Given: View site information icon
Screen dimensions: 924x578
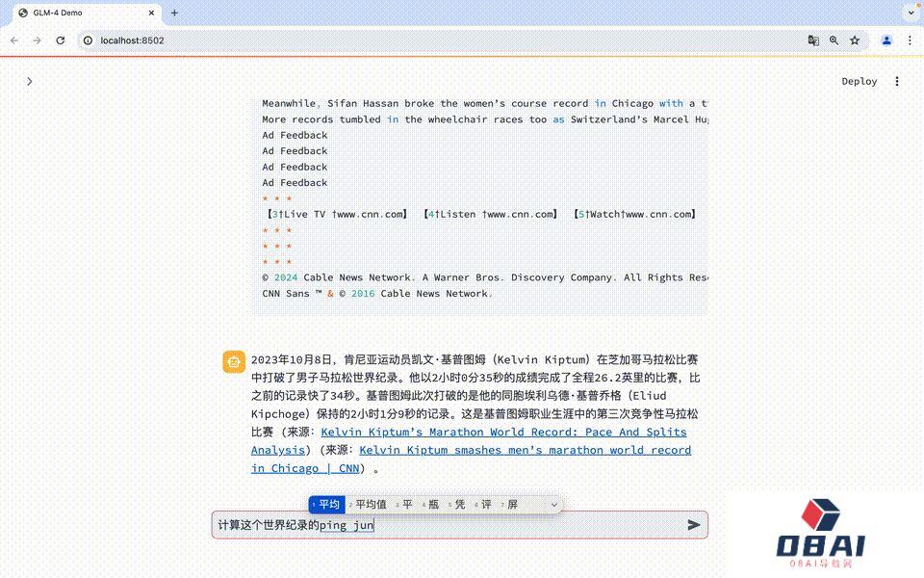Looking at the screenshot, I should click(x=88, y=40).
